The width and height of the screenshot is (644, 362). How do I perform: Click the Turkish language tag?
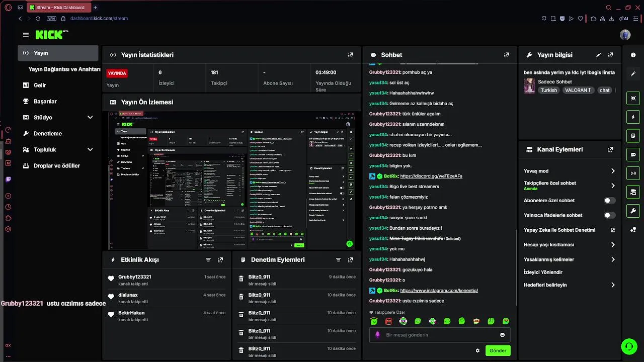549,90
